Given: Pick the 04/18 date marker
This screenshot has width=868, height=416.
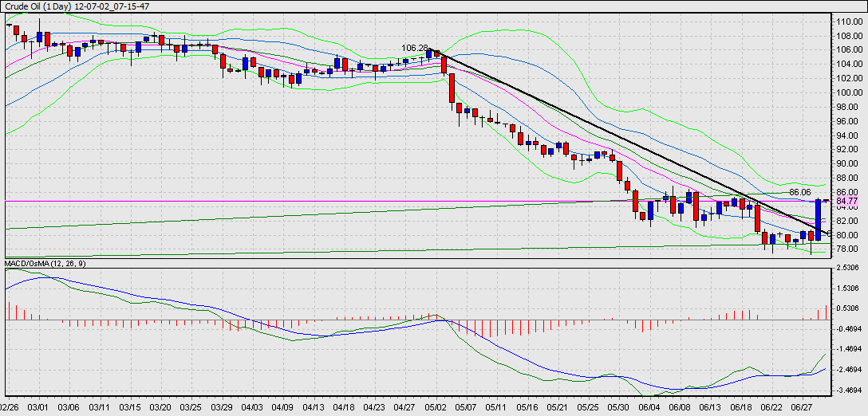Looking at the screenshot, I should [x=344, y=406].
